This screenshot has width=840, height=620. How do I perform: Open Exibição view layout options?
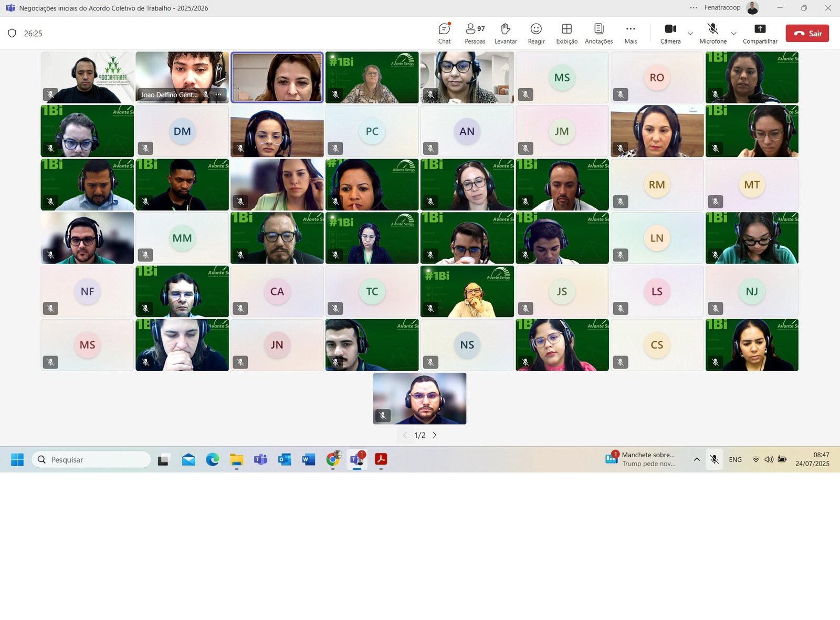(x=566, y=33)
